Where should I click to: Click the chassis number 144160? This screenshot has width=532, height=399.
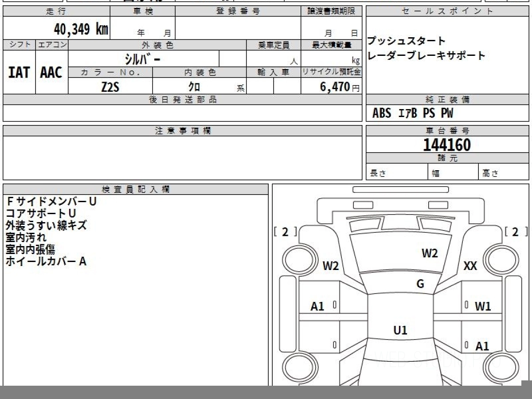tap(447, 145)
